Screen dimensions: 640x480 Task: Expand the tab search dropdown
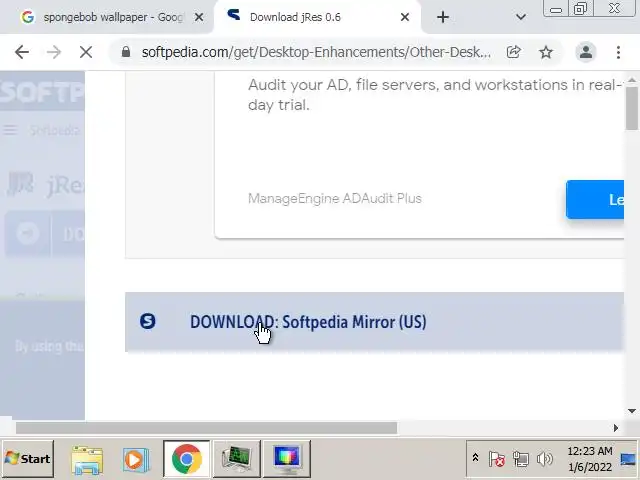(520, 17)
